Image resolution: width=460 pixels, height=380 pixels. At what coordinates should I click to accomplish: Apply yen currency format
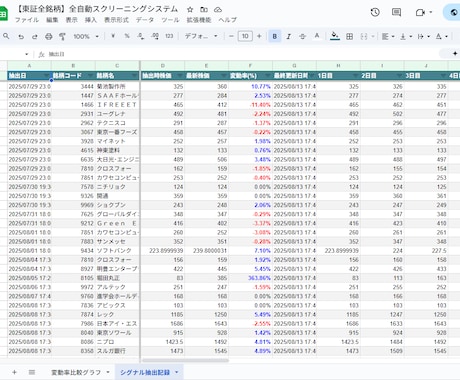pos(113,36)
